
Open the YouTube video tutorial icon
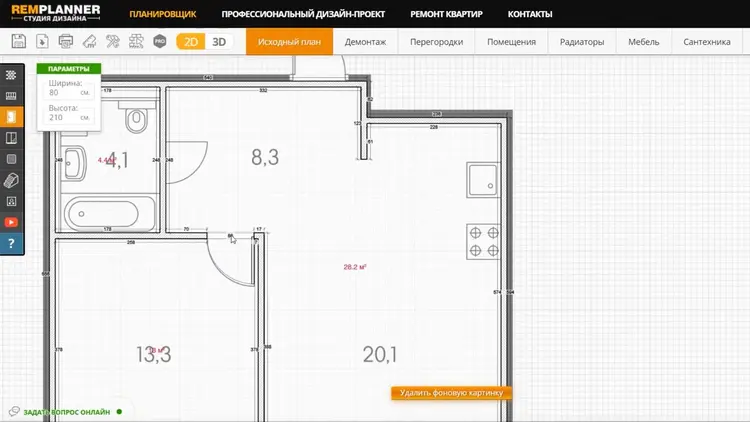click(x=11, y=222)
